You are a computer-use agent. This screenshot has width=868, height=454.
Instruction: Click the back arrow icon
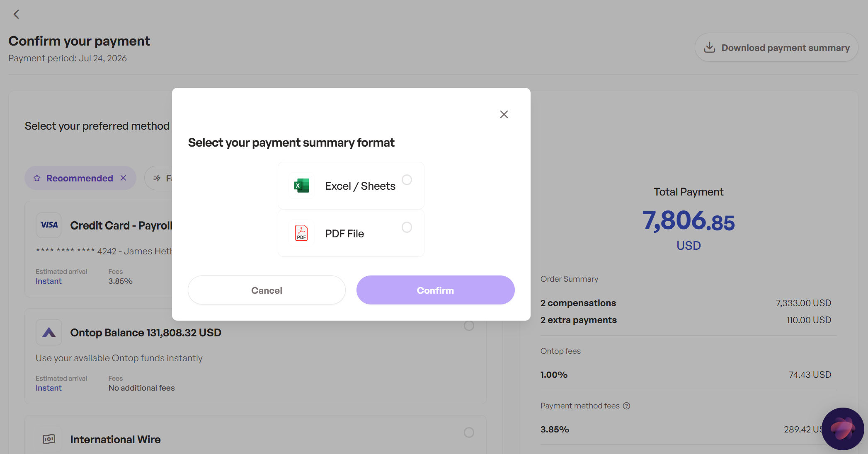16,14
